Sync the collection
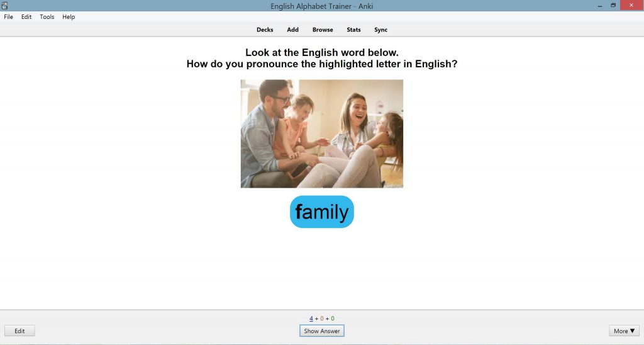 click(x=380, y=30)
